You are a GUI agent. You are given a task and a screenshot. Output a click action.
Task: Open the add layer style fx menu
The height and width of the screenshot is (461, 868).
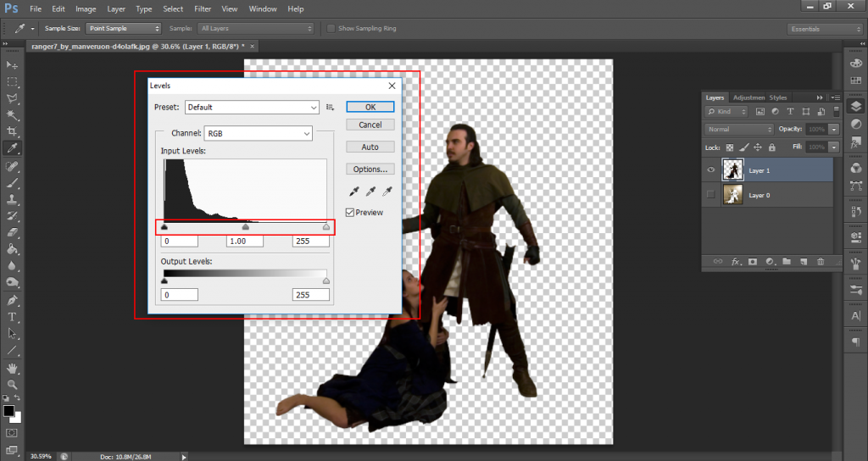(736, 261)
